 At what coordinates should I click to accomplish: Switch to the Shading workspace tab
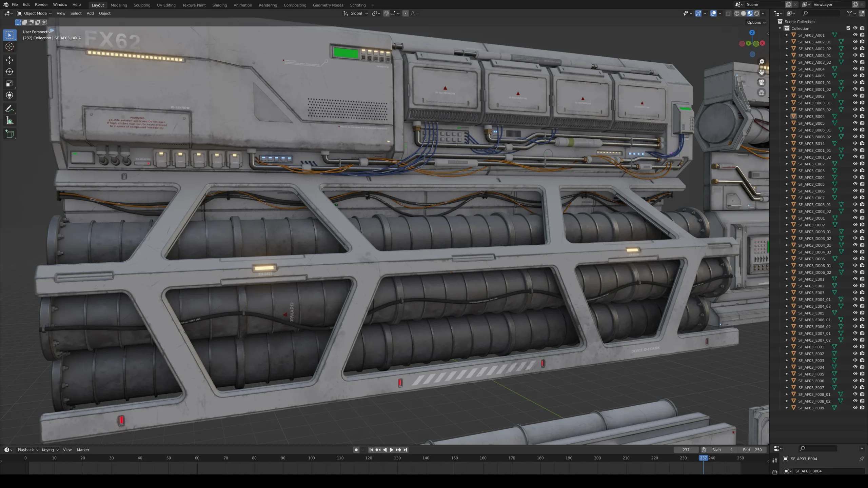219,5
